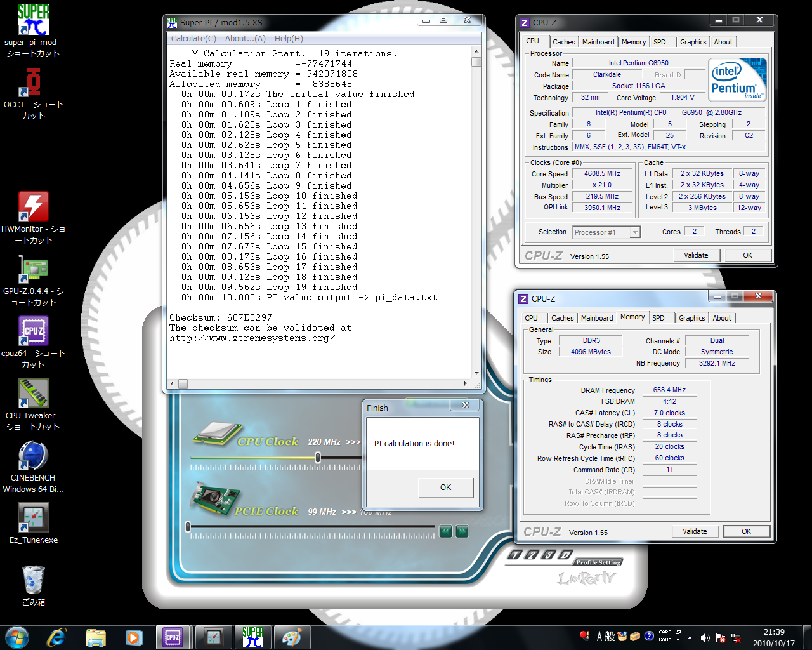
Task: Switch to the SPD tab in lower CPU-Z
Action: tap(658, 318)
